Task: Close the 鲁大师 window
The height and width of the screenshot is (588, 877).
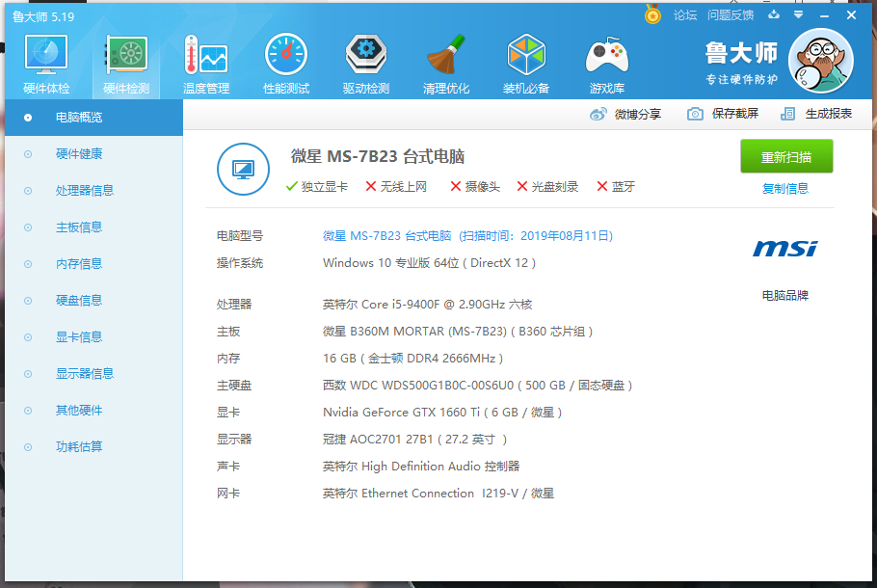Action: coord(851,15)
